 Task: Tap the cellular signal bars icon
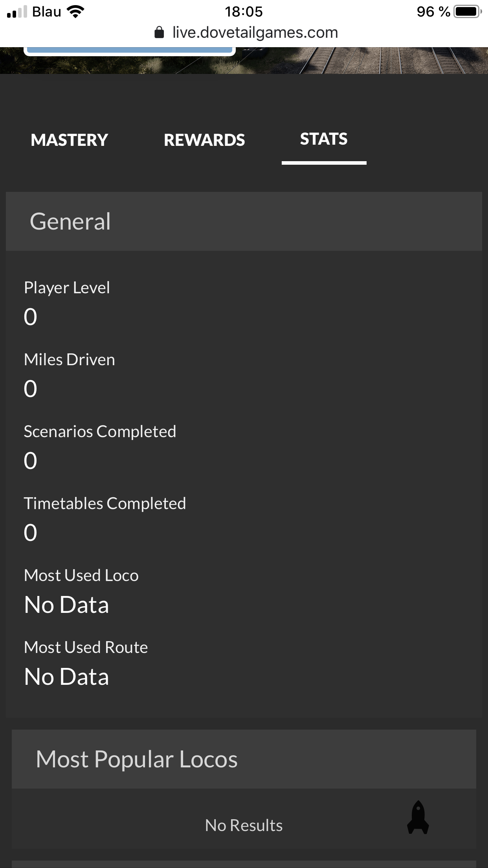tap(17, 12)
